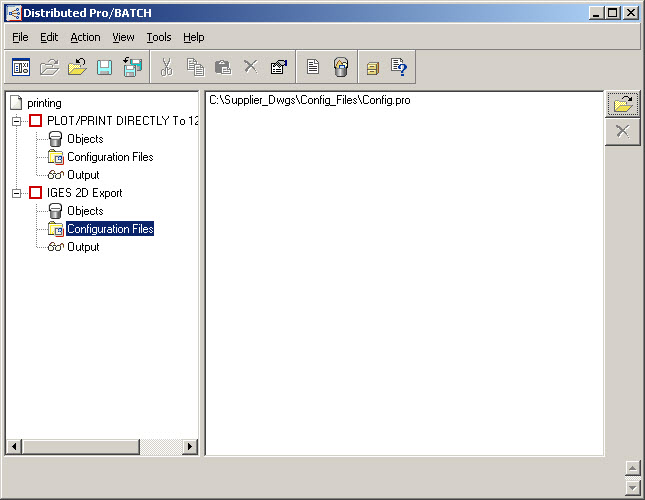Click the yellow folder icon with curved arrow

[x=77, y=67]
